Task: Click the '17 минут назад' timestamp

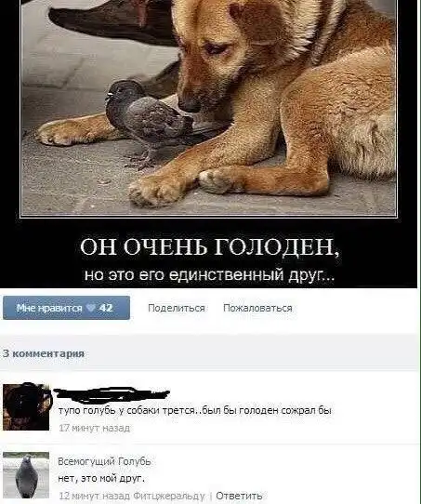Action: [x=95, y=428]
